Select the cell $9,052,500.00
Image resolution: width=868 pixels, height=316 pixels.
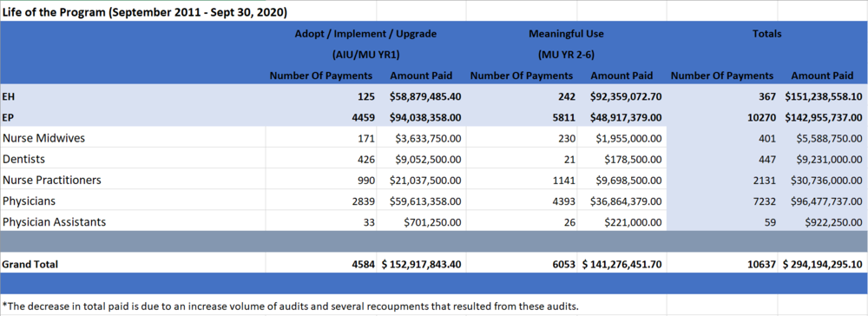click(x=429, y=160)
